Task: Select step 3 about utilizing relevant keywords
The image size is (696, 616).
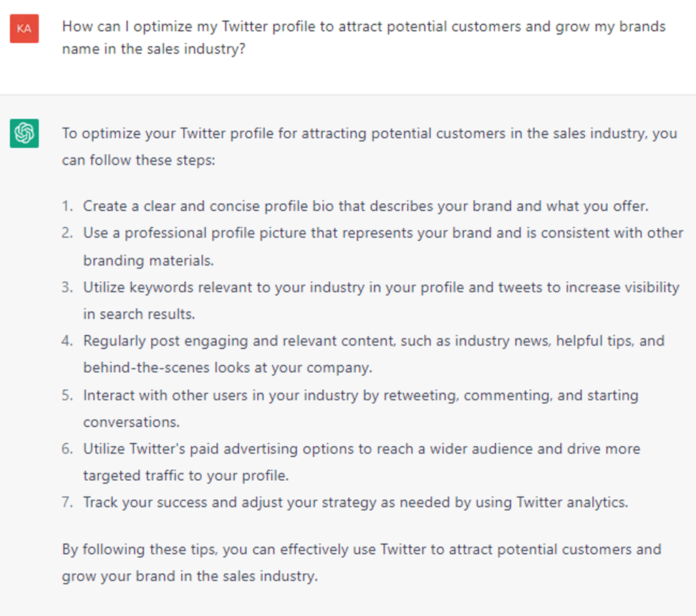Action: click(x=381, y=300)
